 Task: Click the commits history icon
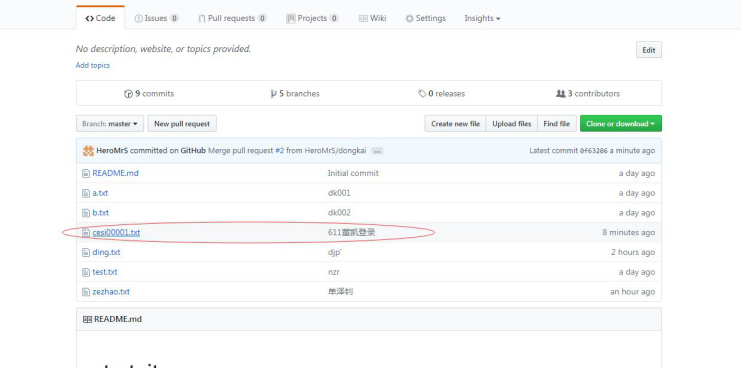tap(128, 94)
